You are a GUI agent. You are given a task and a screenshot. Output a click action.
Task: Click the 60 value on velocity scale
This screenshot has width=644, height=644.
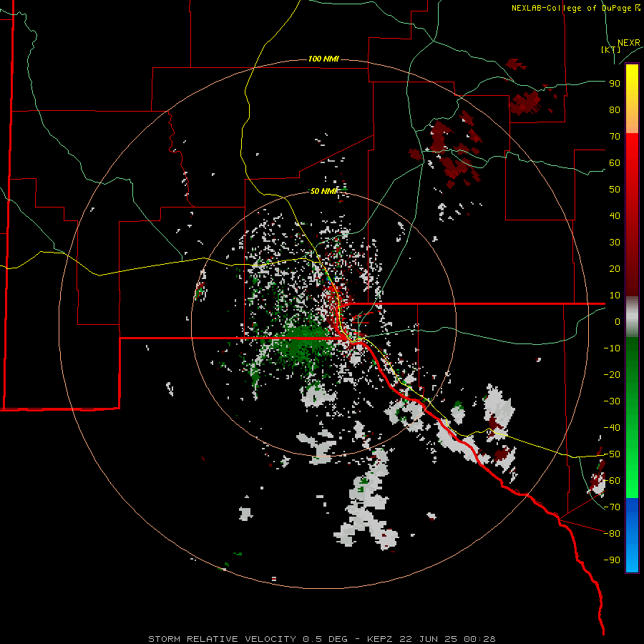coord(615,163)
